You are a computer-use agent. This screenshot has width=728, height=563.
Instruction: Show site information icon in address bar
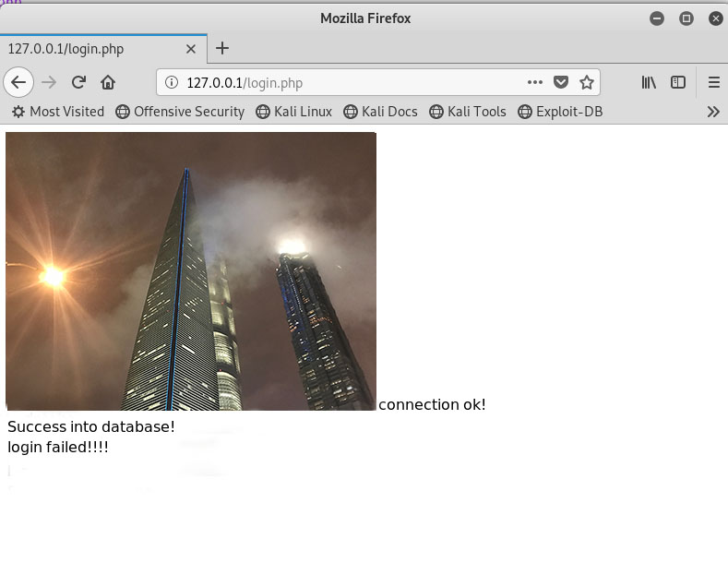(172, 82)
